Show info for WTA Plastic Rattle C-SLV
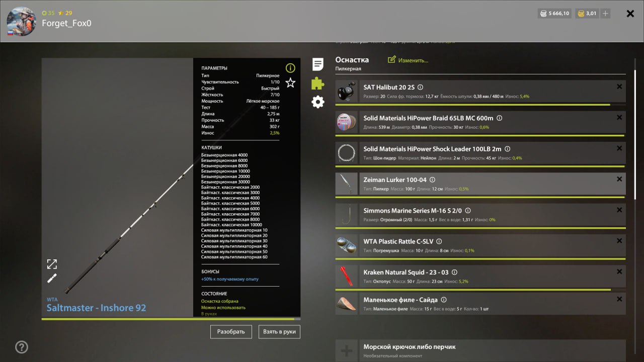 click(x=439, y=242)
